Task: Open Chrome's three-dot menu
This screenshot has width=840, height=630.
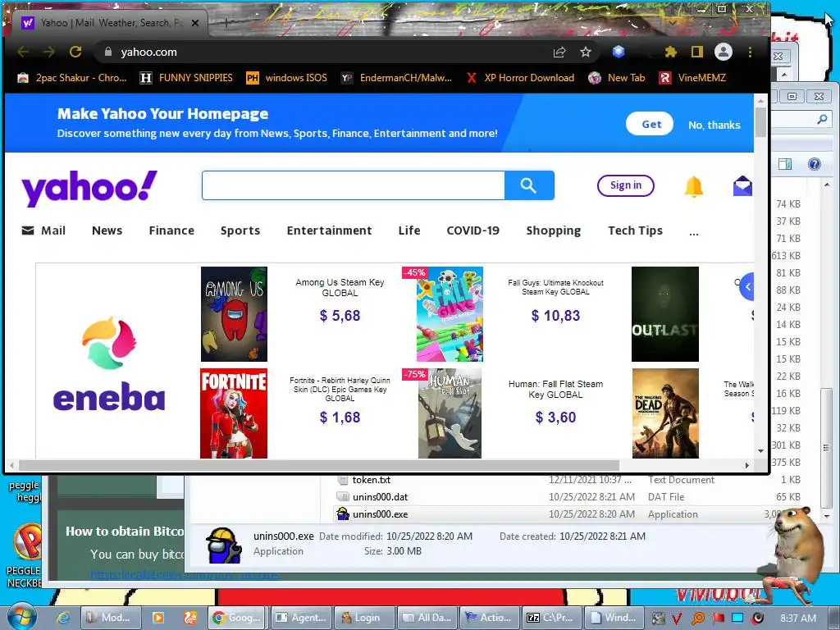Action: tap(750, 52)
